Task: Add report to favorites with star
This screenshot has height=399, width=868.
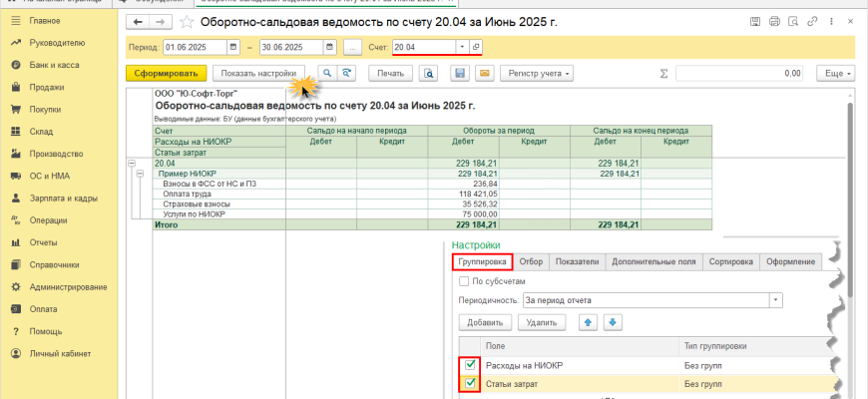Action: 186,21
